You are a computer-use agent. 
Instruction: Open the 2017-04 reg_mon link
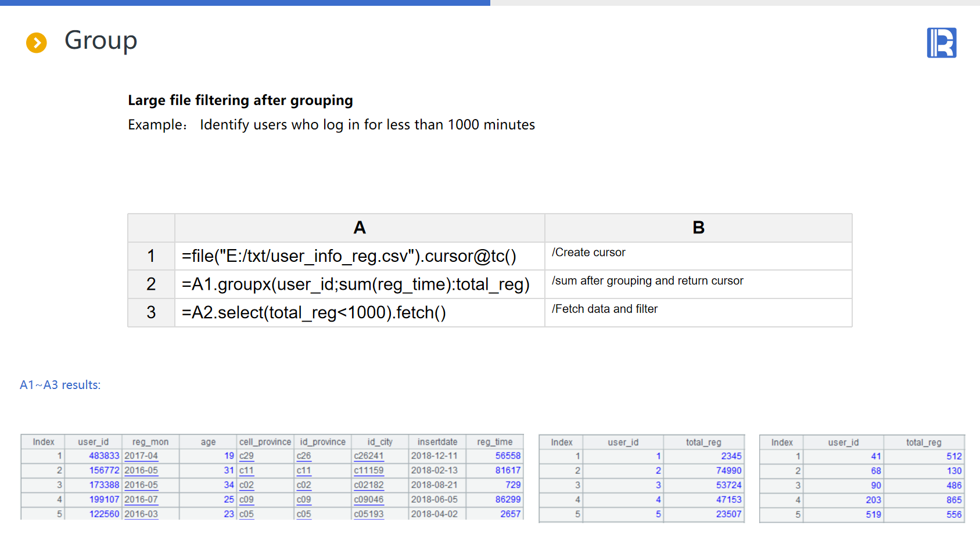141,456
